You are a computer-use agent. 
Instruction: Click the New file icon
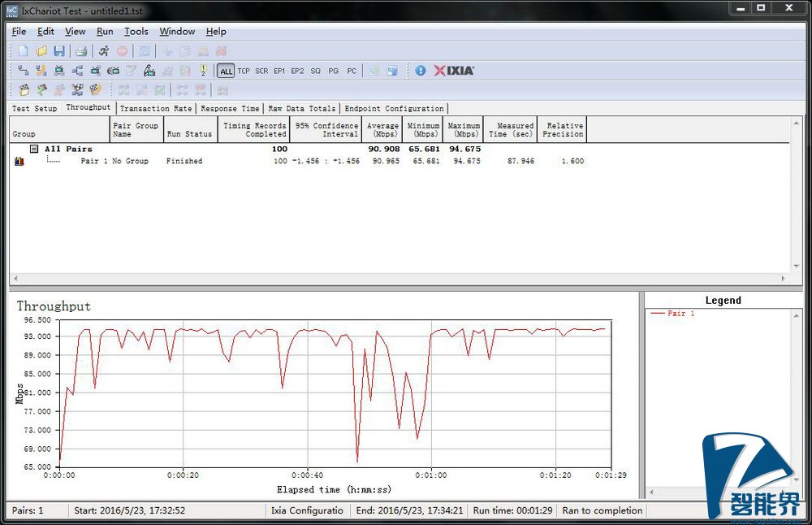23,51
